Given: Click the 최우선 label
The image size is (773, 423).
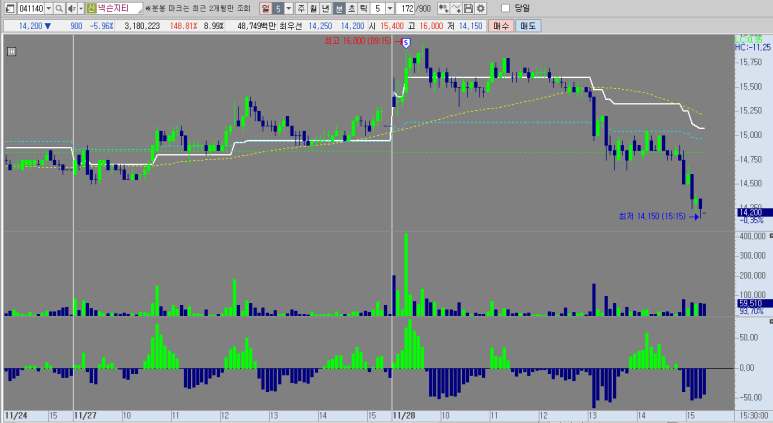Looking at the screenshot, I should click(290, 26).
